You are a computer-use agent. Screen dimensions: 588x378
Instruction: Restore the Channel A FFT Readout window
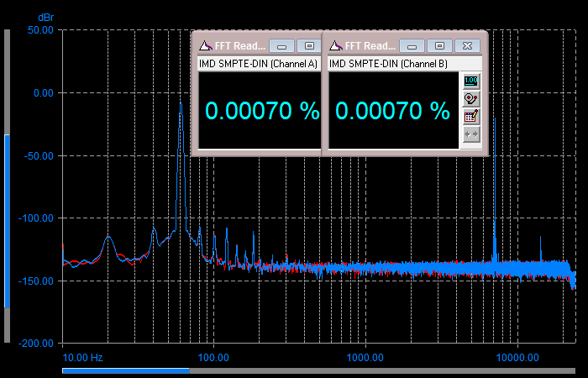[x=309, y=45]
